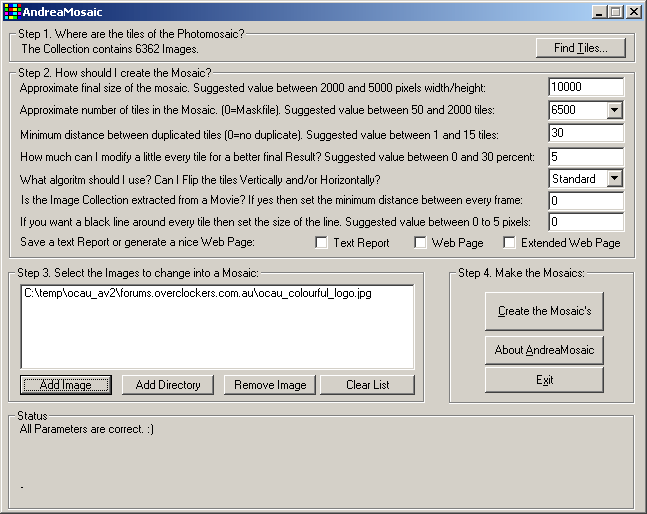The height and width of the screenshot is (514, 647).
Task: Click the 'What algoritm should I use' label
Action: (x=200, y=180)
